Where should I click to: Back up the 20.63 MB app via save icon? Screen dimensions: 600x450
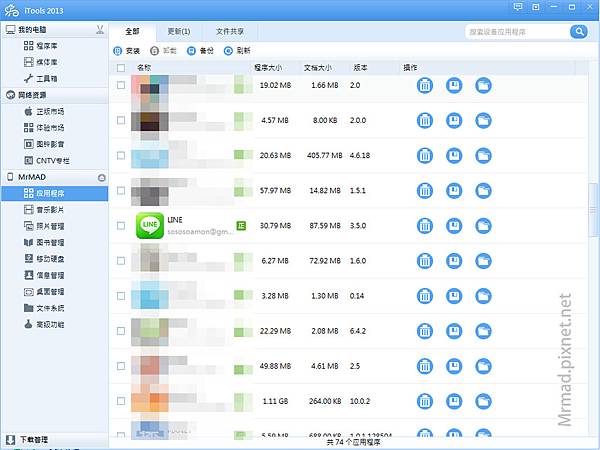(x=454, y=156)
